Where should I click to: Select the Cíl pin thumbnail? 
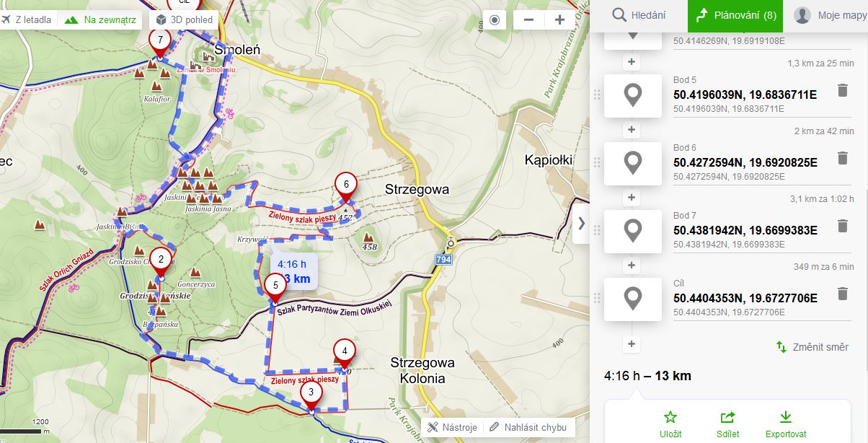tap(632, 299)
